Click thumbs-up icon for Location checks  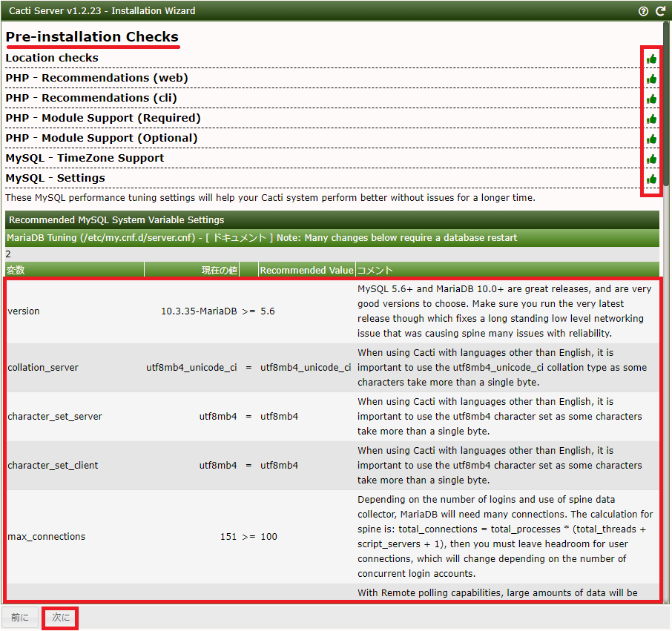(x=651, y=59)
